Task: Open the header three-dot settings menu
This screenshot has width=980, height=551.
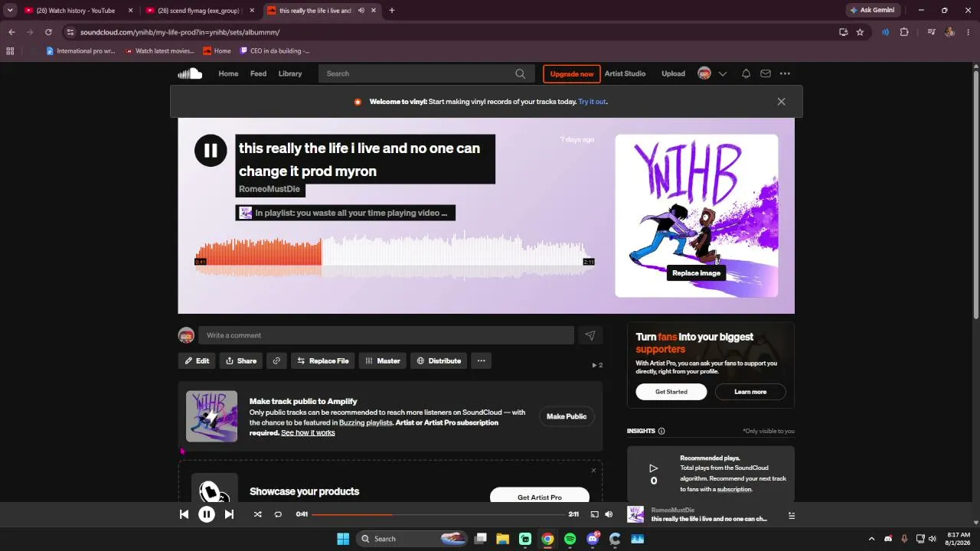Action: click(x=785, y=73)
